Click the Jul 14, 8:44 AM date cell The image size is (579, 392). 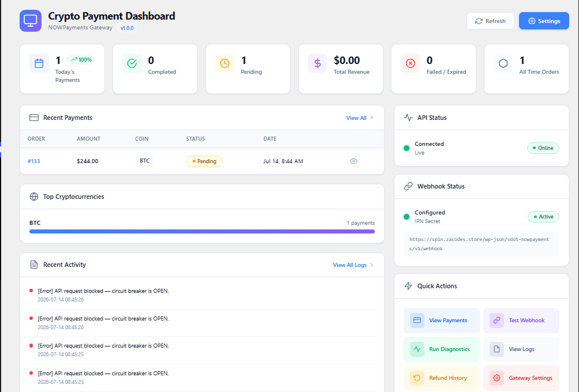[x=283, y=161]
